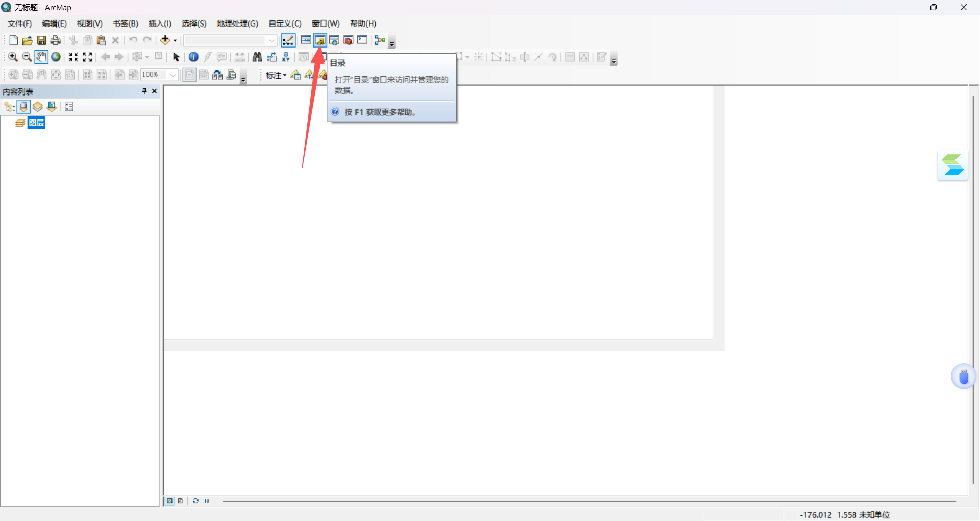Viewport: 980px width, 521px height.
Task: Open the 书签(B) menu
Action: click(x=126, y=23)
